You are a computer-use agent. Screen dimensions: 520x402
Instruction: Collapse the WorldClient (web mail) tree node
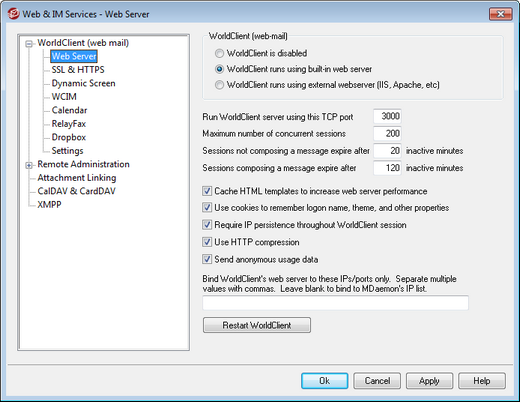pos(29,44)
